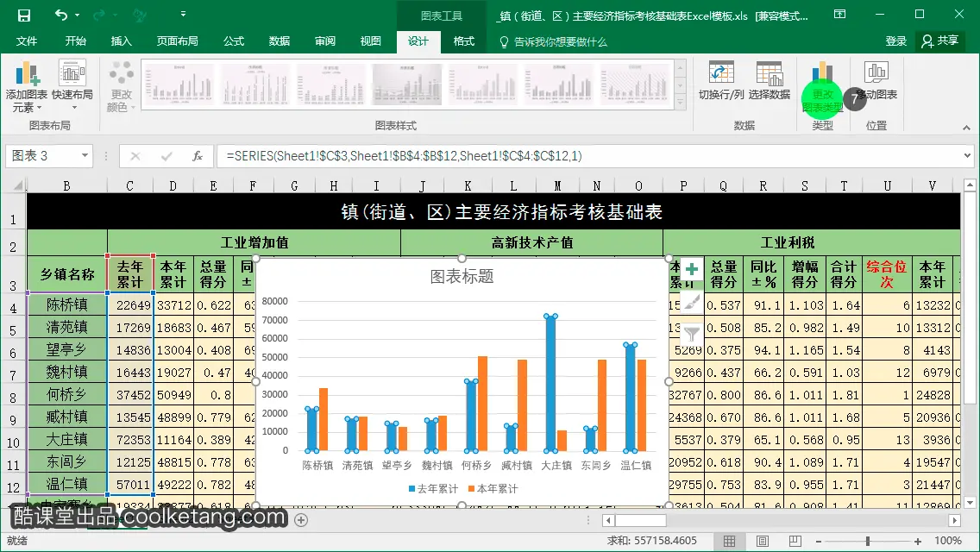Switch to Page Layout view icon
The height and width of the screenshot is (552, 980).
[762, 541]
